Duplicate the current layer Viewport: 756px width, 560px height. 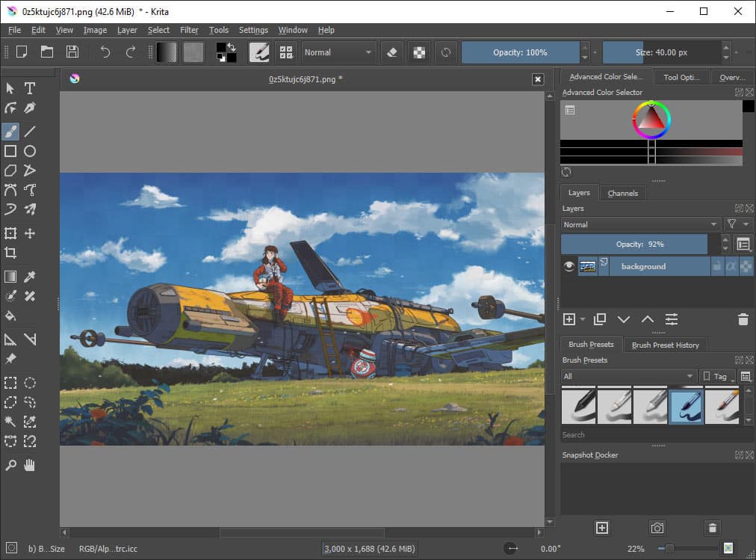[600, 319]
